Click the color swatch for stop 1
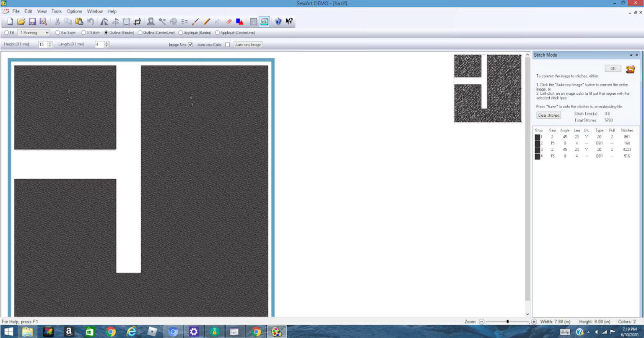 [538, 137]
